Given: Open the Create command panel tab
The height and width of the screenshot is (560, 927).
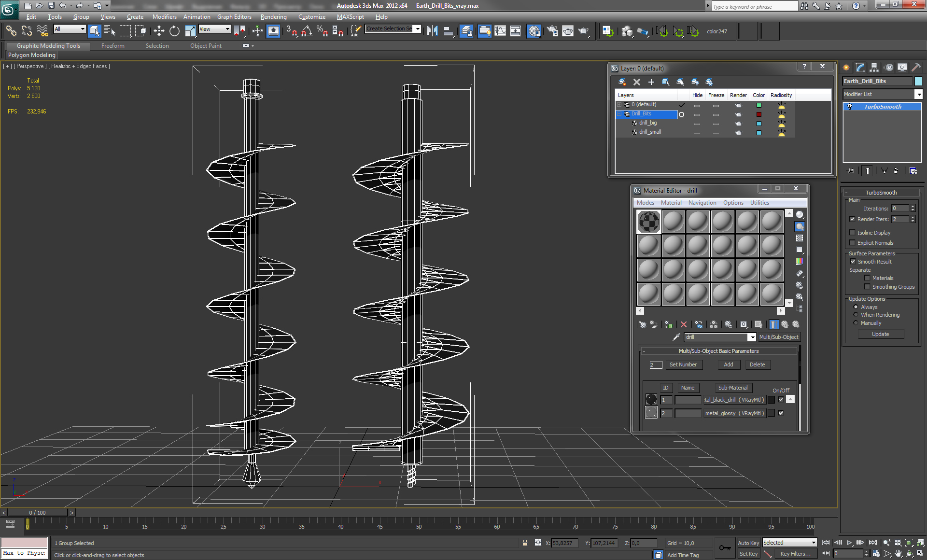Looking at the screenshot, I should click(x=846, y=68).
